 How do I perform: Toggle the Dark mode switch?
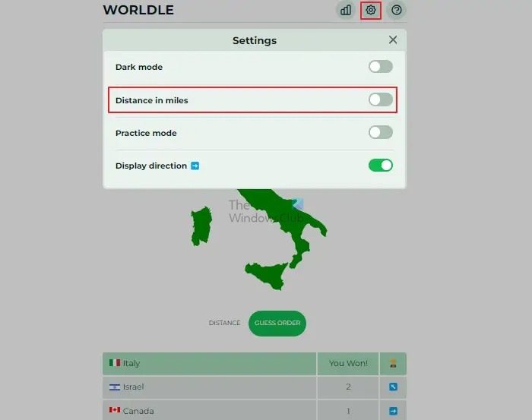[381, 67]
